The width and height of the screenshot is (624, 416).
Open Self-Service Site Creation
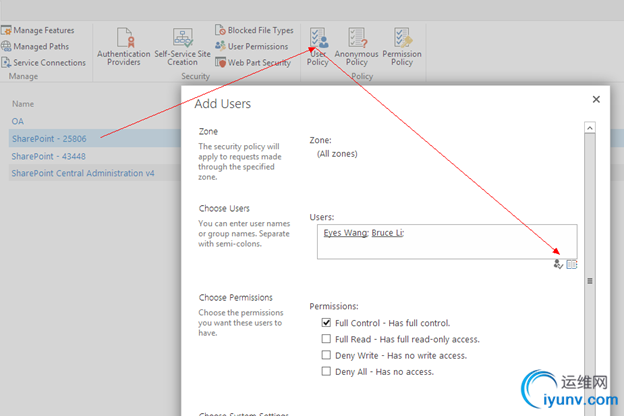(182, 47)
